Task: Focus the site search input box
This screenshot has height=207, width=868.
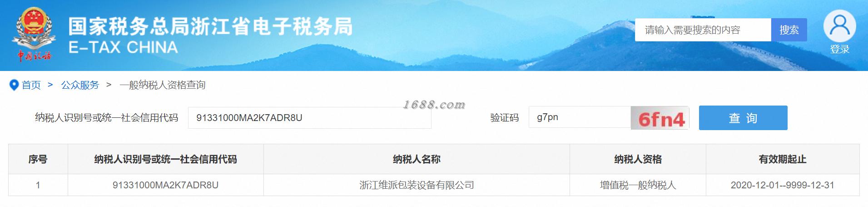Action: tap(703, 30)
